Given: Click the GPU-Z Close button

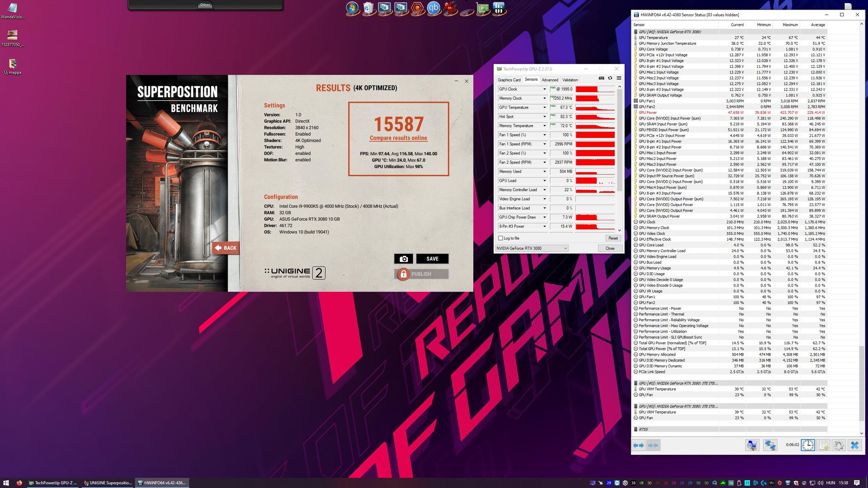Looking at the screenshot, I should (610, 248).
